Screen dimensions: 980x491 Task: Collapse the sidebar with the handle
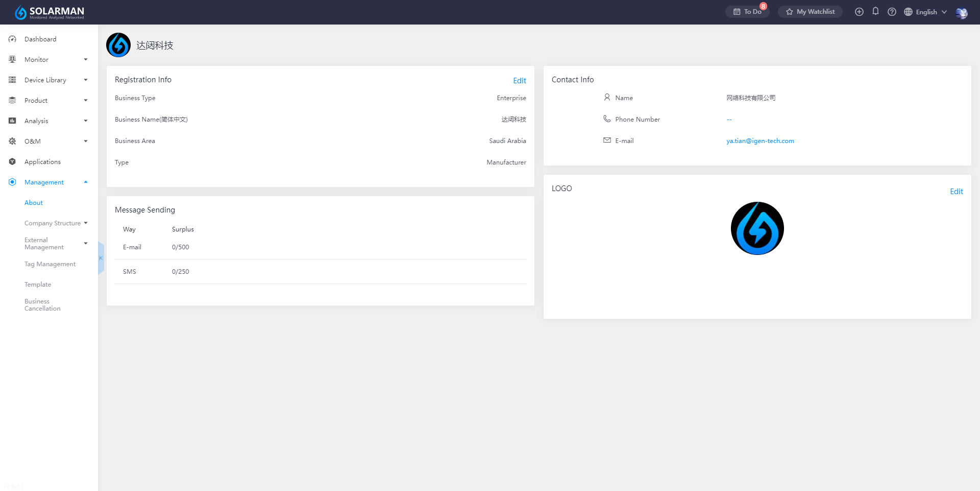pyautogui.click(x=101, y=258)
